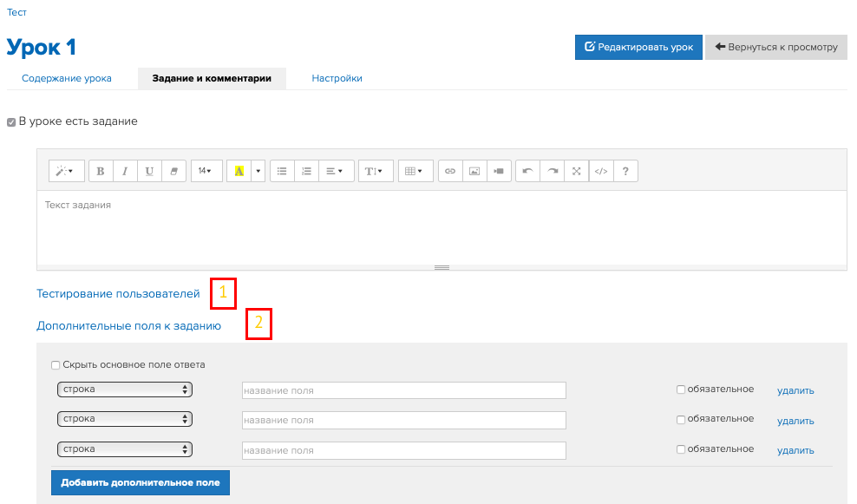This screenshot has height=504, width=857.
Task: Focus first 'название поля' input
Action: pos(404,390)
